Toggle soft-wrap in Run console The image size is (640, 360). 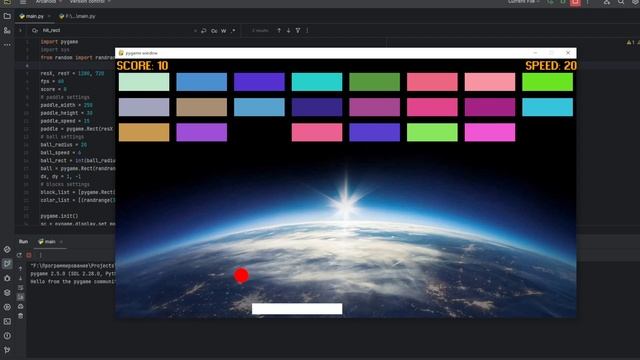[x=20, y=287]
